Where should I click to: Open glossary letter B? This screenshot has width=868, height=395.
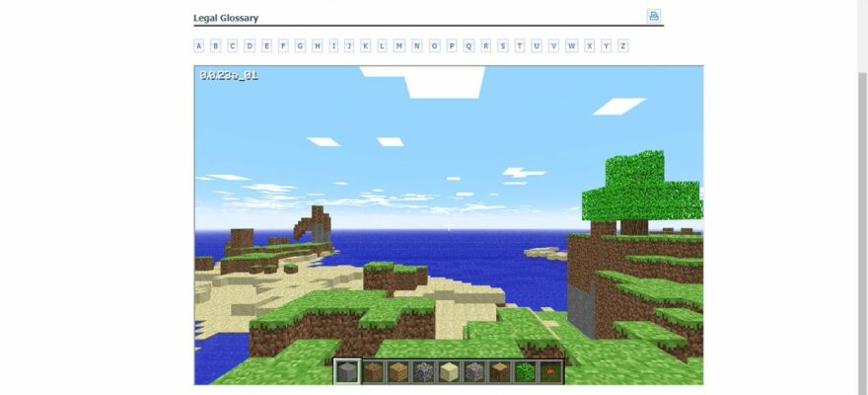point(216,46)
